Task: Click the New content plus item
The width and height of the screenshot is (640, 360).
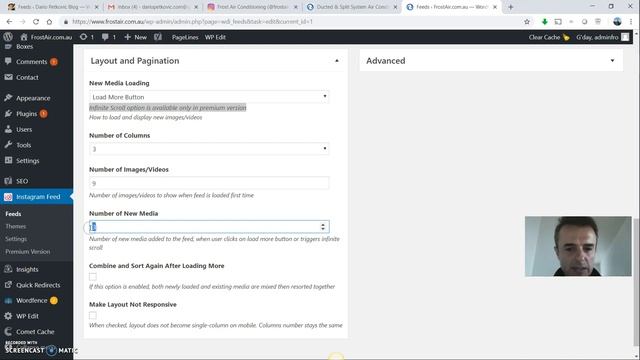Action: 135,37
